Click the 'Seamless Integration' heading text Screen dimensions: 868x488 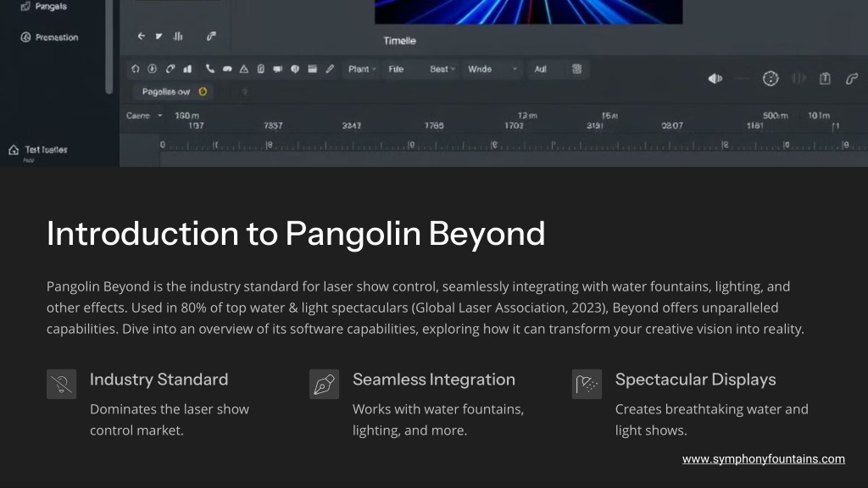point(434,380)
